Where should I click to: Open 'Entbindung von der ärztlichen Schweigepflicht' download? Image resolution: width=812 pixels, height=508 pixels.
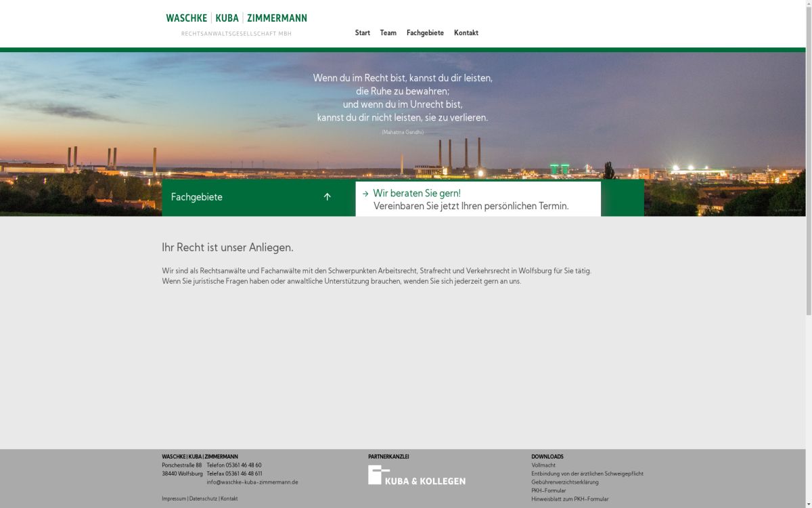tap(587, 474)
